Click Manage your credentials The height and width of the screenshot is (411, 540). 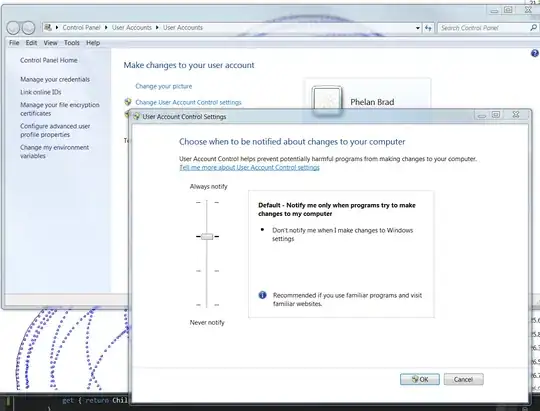55,79
